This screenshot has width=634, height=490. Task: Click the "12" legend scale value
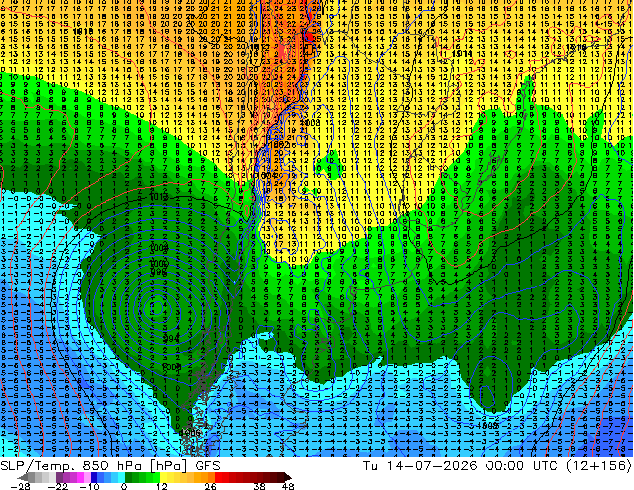162,486
